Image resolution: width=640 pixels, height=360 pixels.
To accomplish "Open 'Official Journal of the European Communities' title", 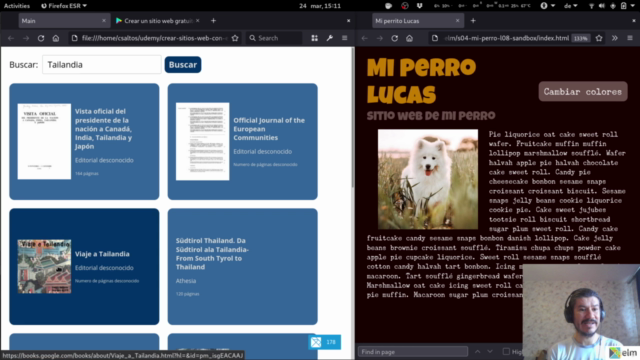I will click(269, 129).
